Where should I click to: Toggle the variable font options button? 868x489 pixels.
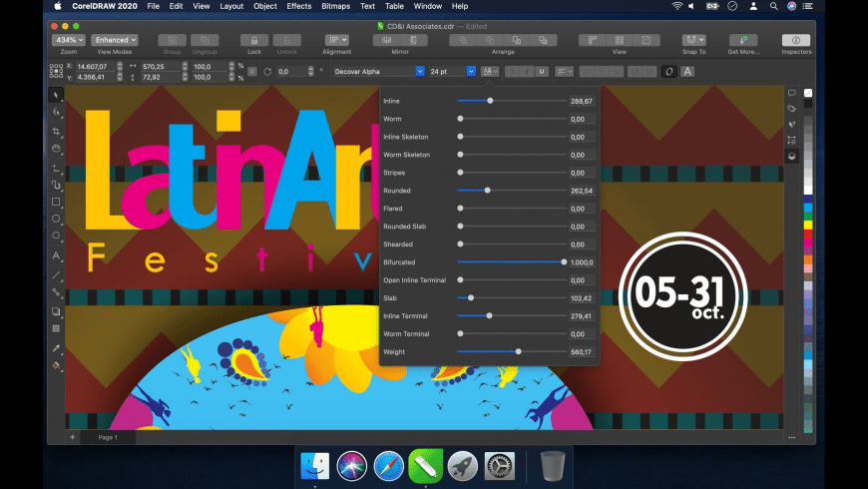point(490,72)
